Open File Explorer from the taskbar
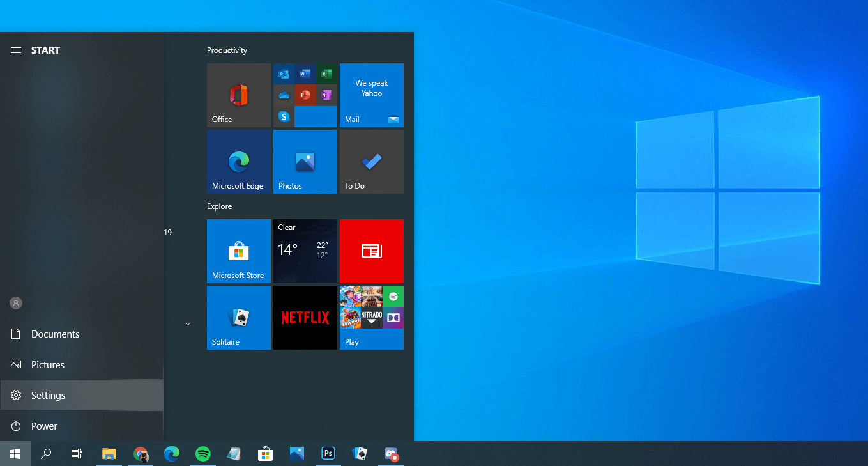Screen dimensions: 868x466 (x=109, y=454)
